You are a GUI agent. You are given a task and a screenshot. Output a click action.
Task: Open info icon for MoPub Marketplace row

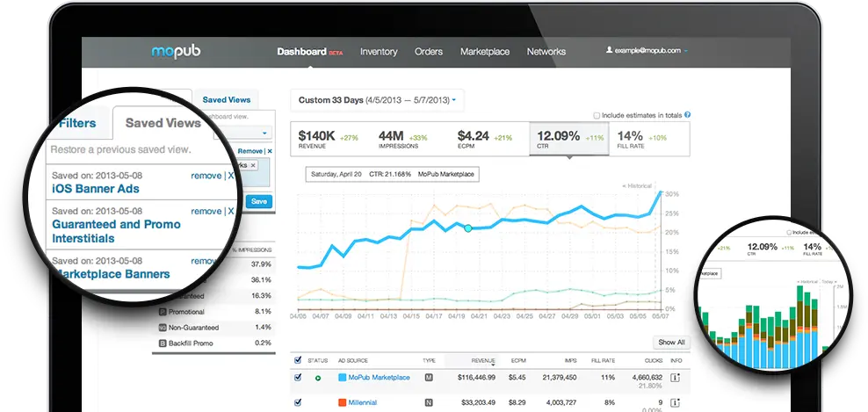point(675,378)
